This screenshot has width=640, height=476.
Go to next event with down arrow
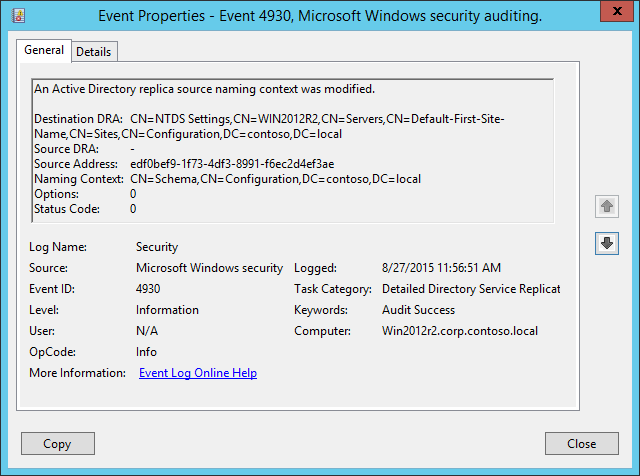tap(607, 243)
